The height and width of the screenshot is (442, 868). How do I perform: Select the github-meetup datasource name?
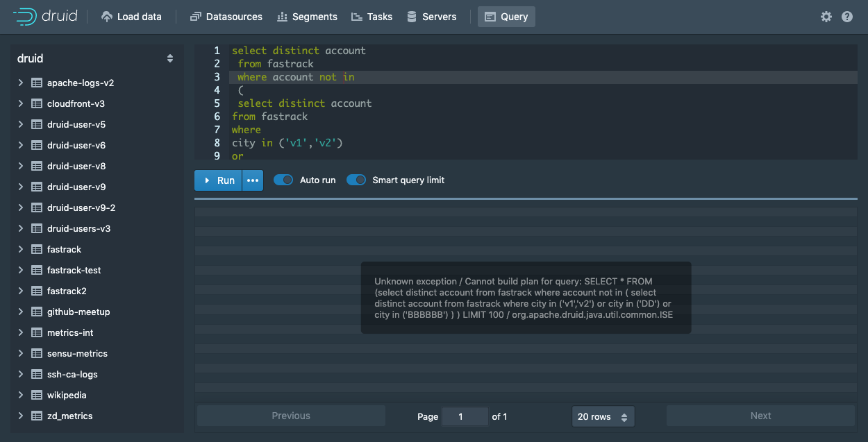tap(78, 312)
